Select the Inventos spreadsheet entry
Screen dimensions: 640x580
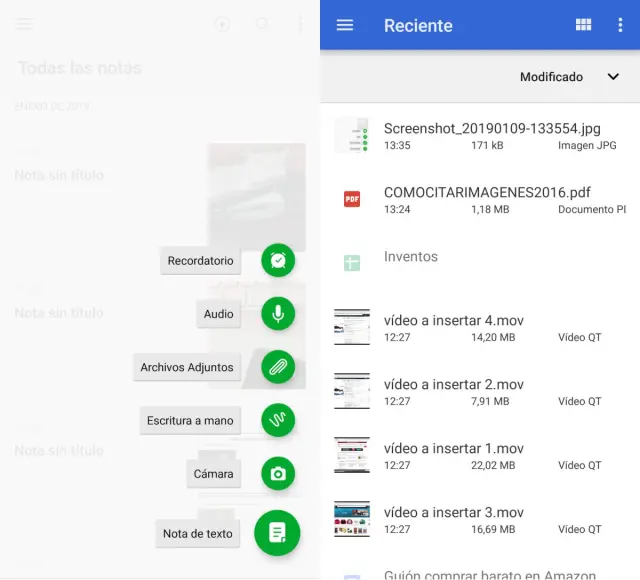[411, 257]
